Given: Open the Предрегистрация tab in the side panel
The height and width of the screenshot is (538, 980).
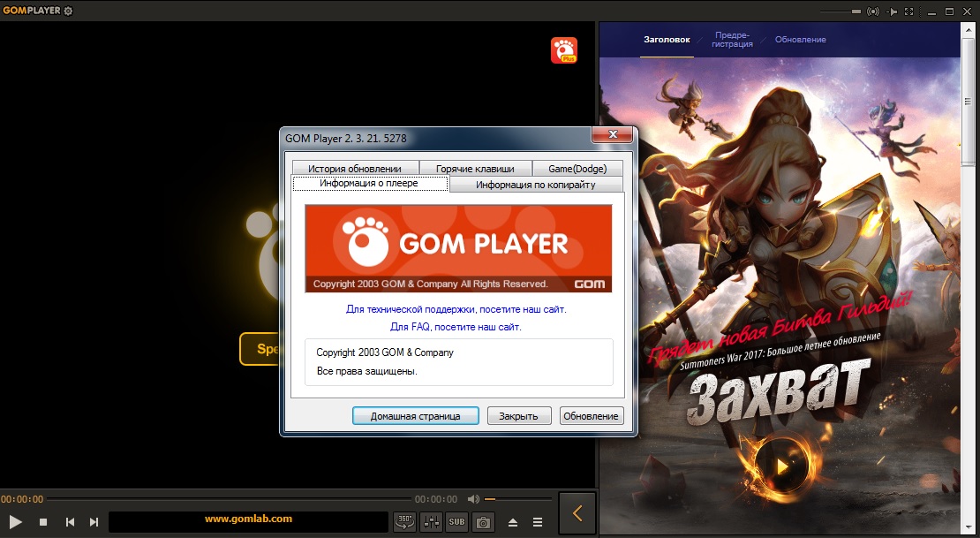Looking at the screenshot, I should 732,40.
